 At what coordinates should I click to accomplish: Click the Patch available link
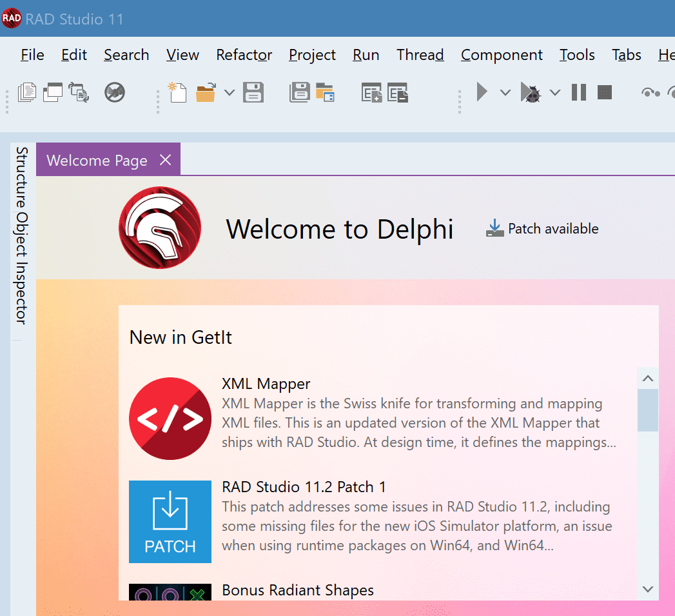(x=542, y=228)
